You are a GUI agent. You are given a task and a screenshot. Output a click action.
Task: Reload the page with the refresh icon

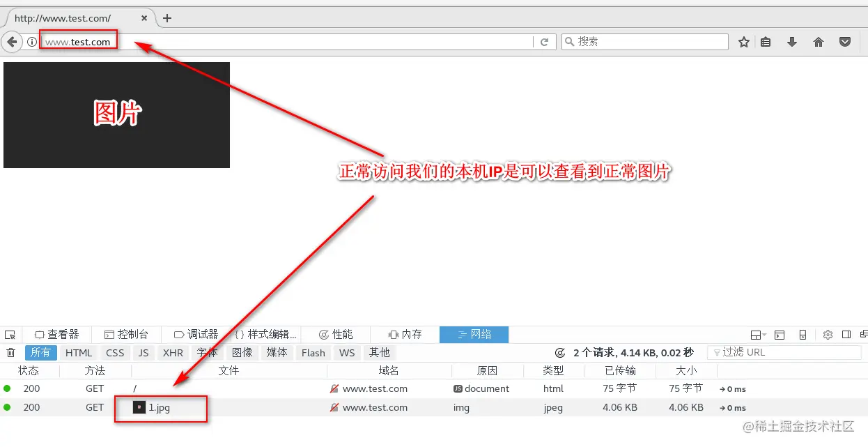pyautogui.click(x=545, y=42)
